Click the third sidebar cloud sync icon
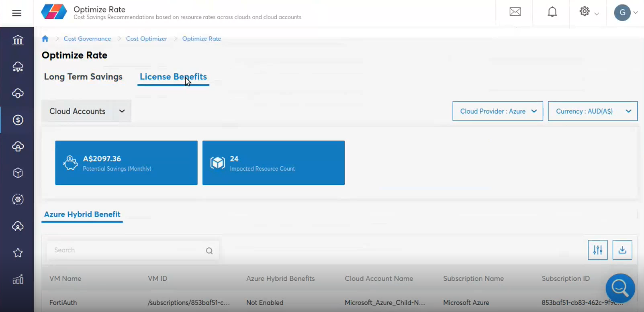Viewport: 644px width, 312px height. [x=18, y=93]
